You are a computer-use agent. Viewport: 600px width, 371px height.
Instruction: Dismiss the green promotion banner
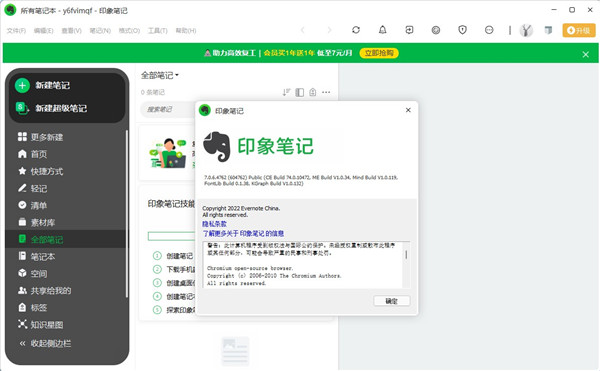coord(585,54)
